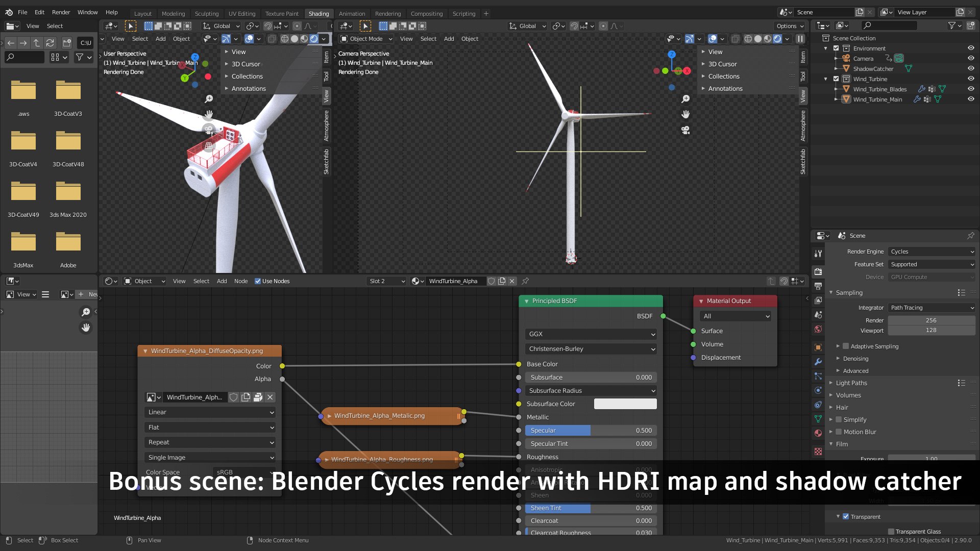
Task: Click the Render samples 256 field
Action: [x=932, y=320]
